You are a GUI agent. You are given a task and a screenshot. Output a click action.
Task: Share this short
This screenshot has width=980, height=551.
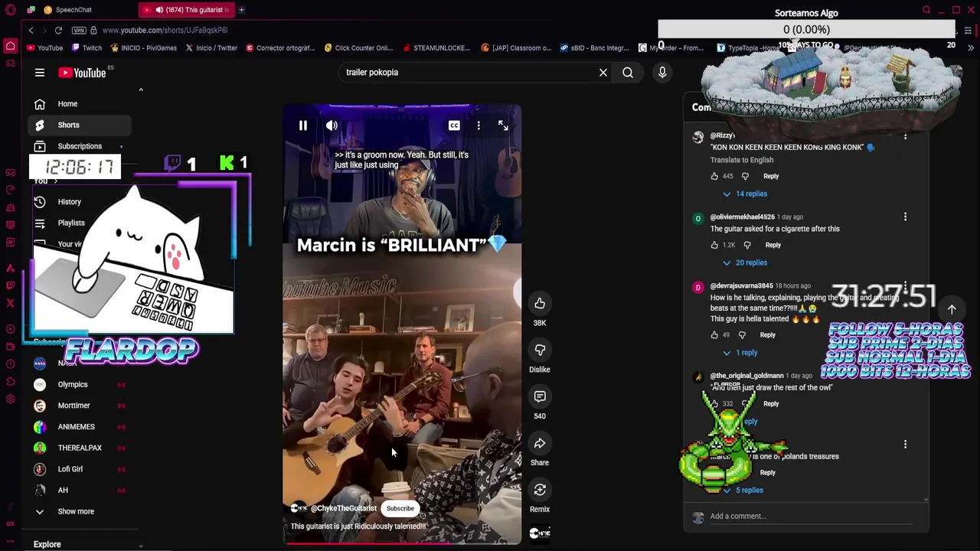tap(540, 443)
